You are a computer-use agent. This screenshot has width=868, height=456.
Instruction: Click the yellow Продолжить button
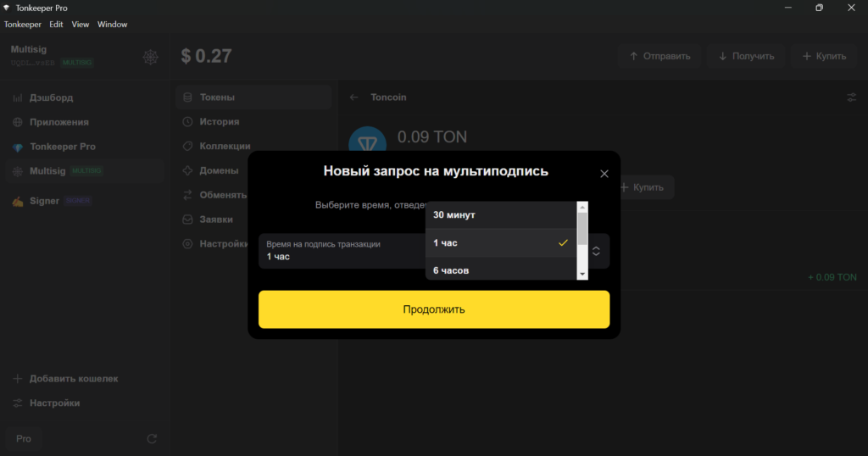click(x=433, y=309)
